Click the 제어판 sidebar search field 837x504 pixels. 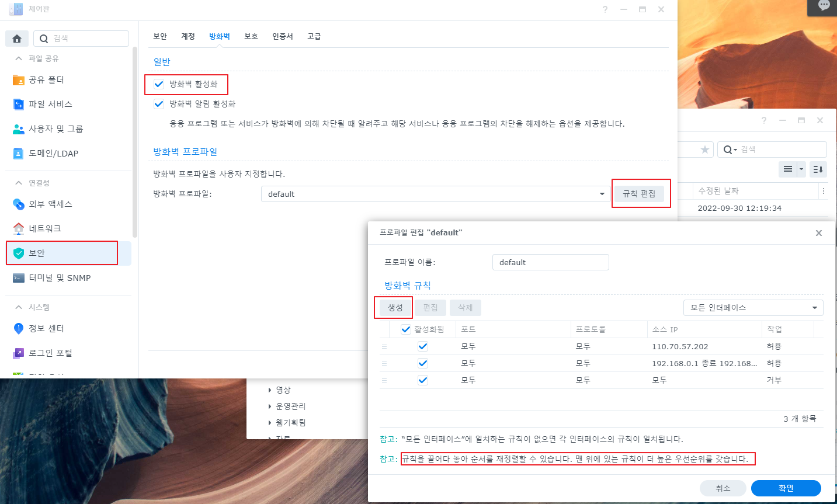point(81,39)
